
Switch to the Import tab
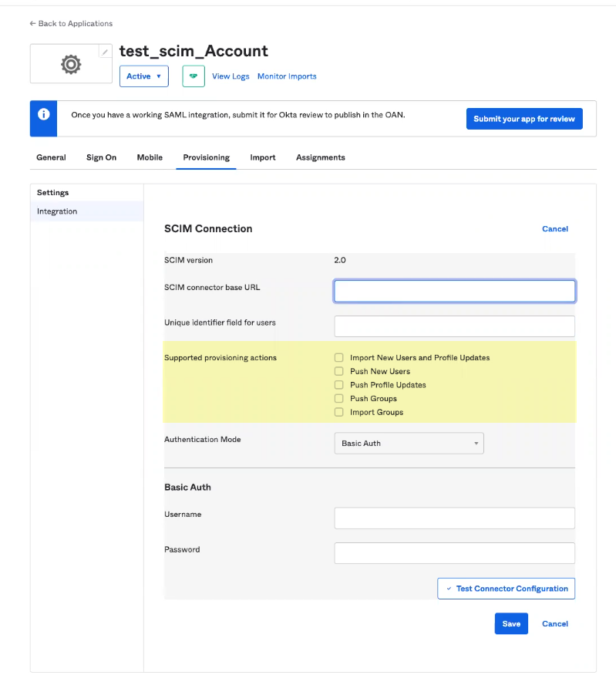262,157
